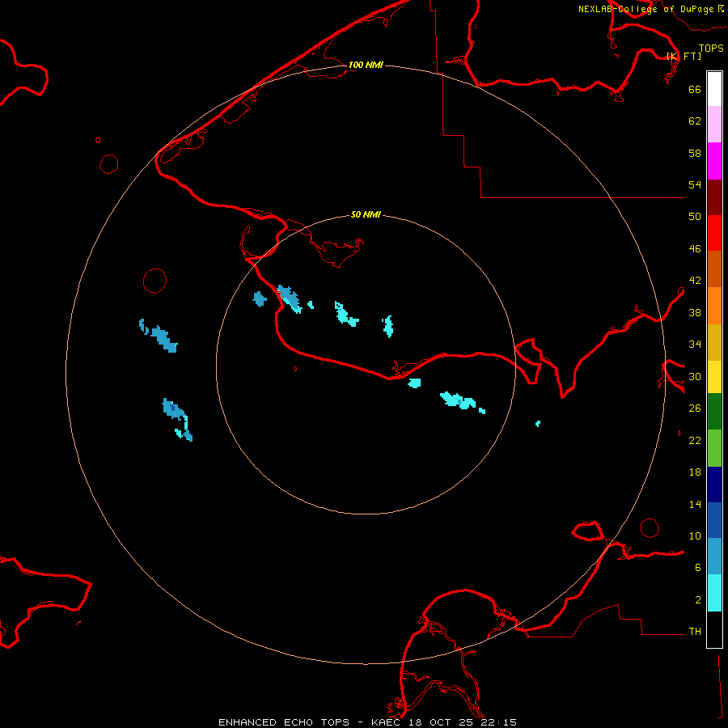Click the narrow cyan echo northeast of center
The image size is (728, 728).
coord(388,326)
